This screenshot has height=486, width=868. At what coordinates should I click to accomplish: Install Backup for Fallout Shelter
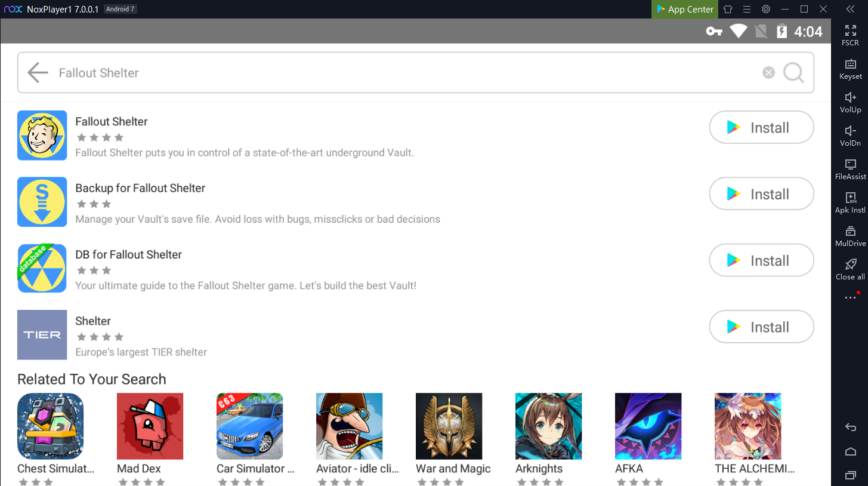[761, 194]
